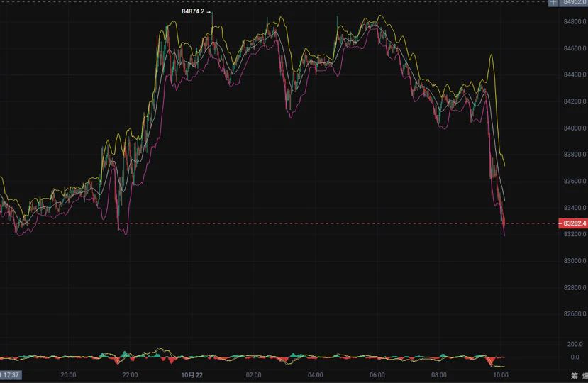
Task: Click the 10:00 time axis label
Action: click(x=501, y=375)
